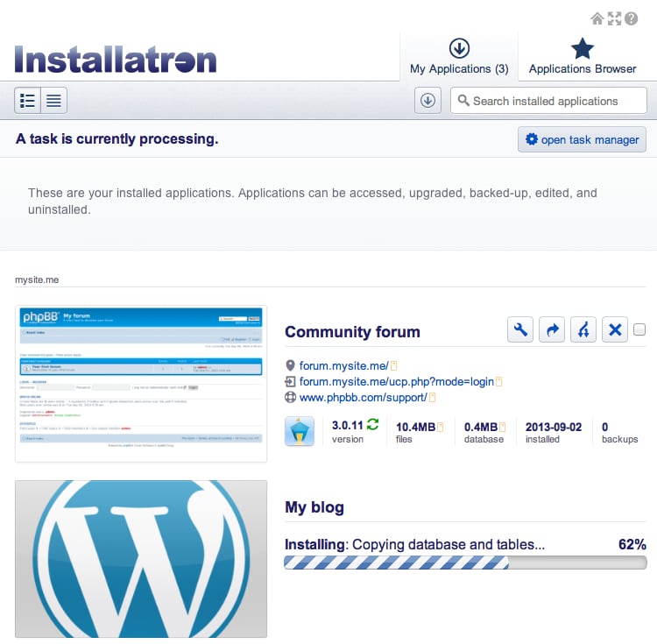
Task: Toggle fullscreen with the expand arrows icon
Action: (614, 19)
